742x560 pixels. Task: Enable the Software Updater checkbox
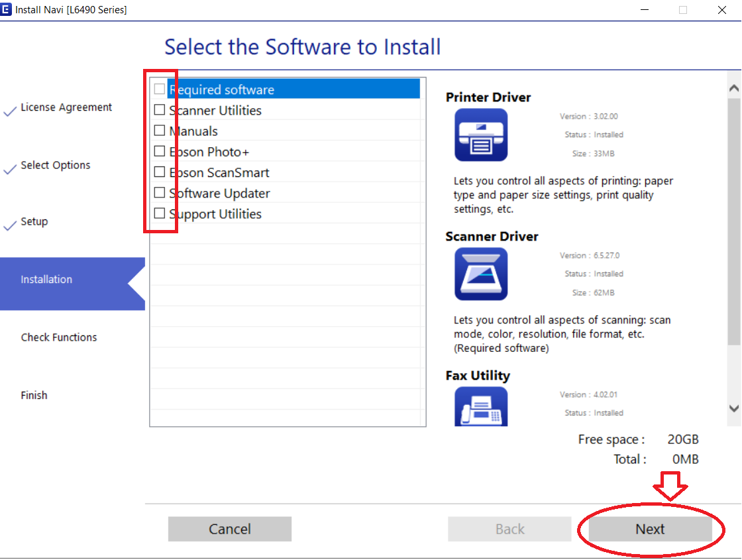(160, 193)
